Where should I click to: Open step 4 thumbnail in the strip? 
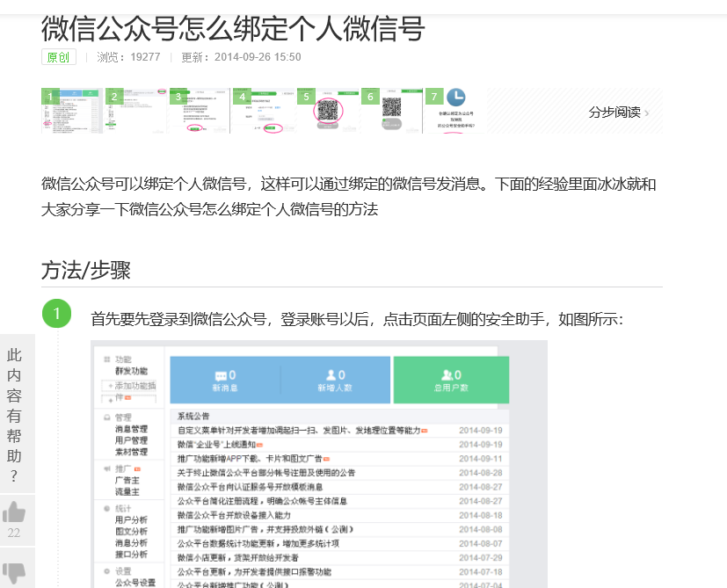pyautogui.click(x=264, y=111)
